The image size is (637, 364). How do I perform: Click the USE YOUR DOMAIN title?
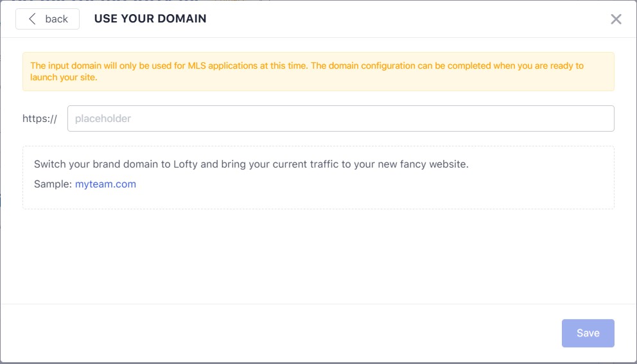150,19
